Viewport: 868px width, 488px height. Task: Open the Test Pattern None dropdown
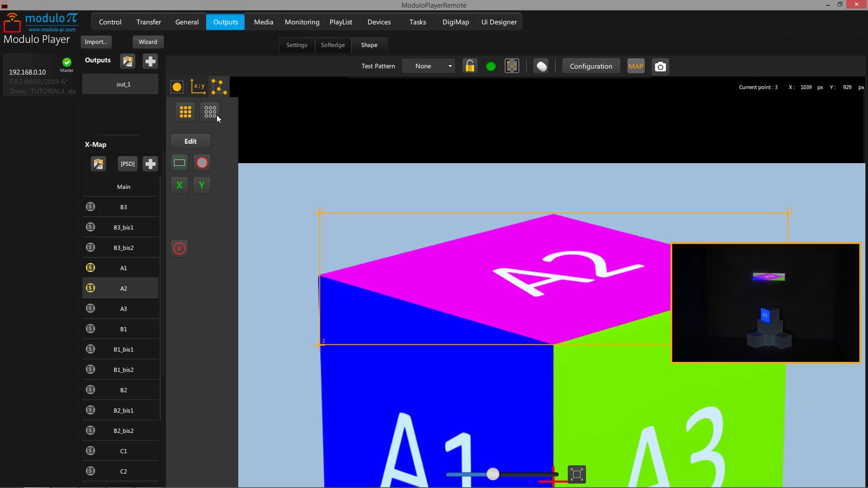(429, 66)
